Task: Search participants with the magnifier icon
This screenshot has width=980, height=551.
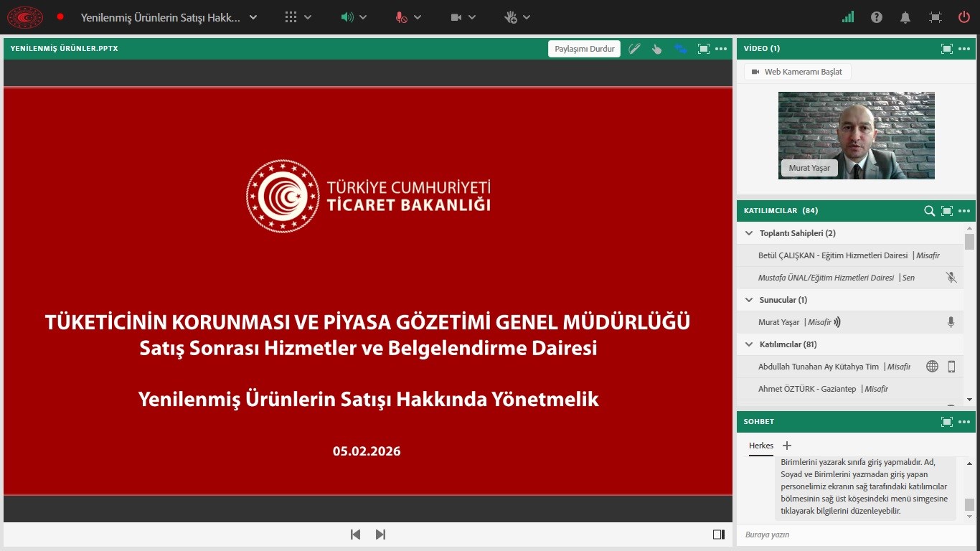Action: [x=929, y=211]
